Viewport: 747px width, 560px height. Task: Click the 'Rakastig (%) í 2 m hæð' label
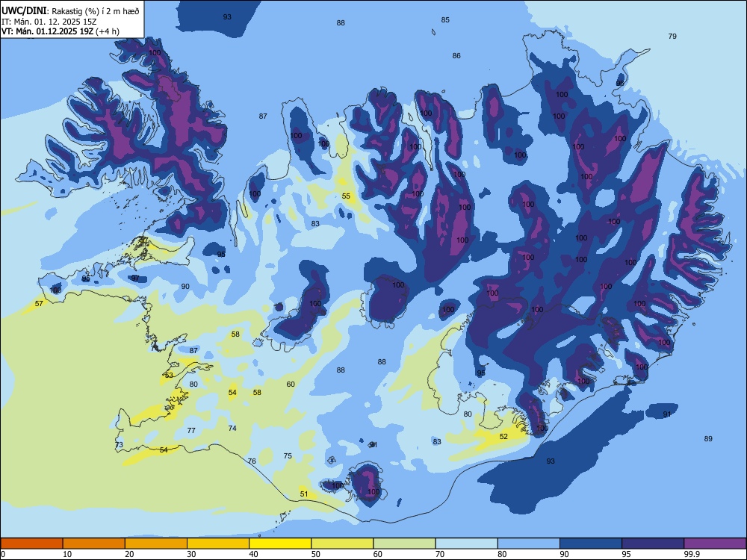(x=96, y=11)
